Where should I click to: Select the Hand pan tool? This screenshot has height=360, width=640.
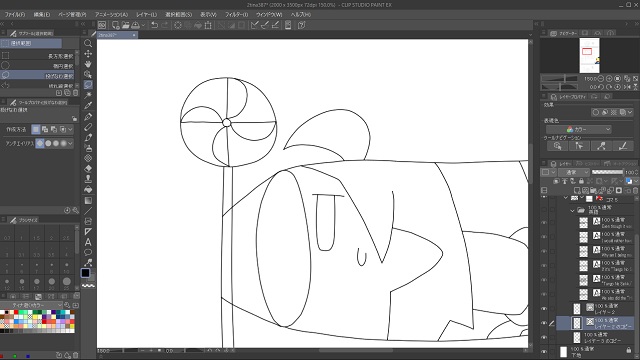[x=88, y=64]
